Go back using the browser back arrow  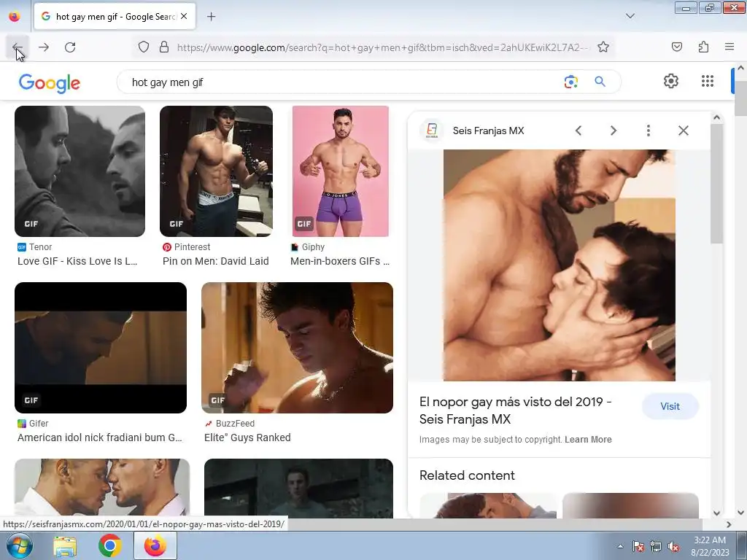(18, 47)
